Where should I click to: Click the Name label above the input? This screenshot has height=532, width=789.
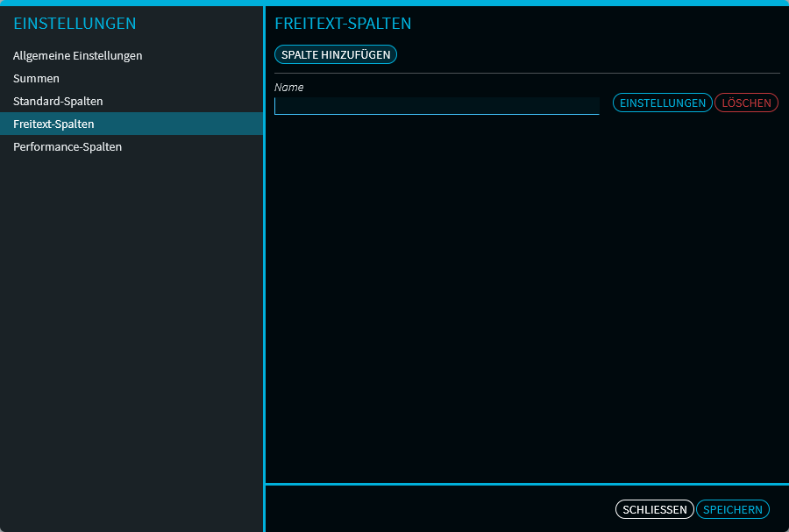[289, 88]
